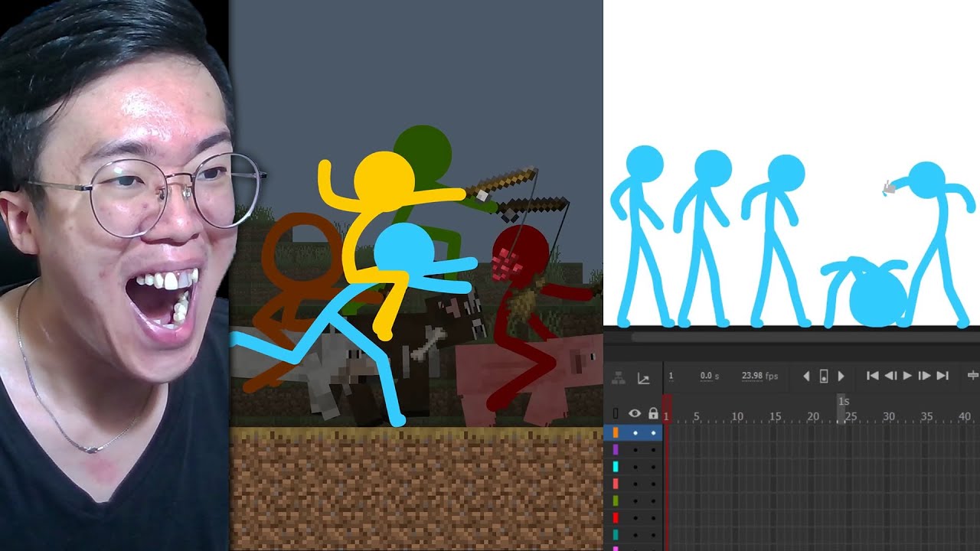This screenshot has height=551, width=980.
Task: Hide the purple layer
Action: tap(635, 450)
